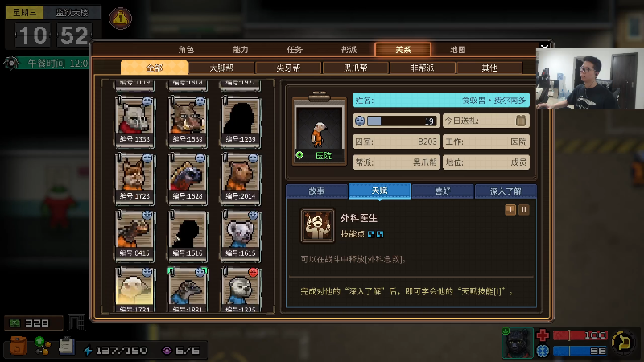
Task: Select the 黑爪帮 gang filter tab
Action: (x=356, y=68)
